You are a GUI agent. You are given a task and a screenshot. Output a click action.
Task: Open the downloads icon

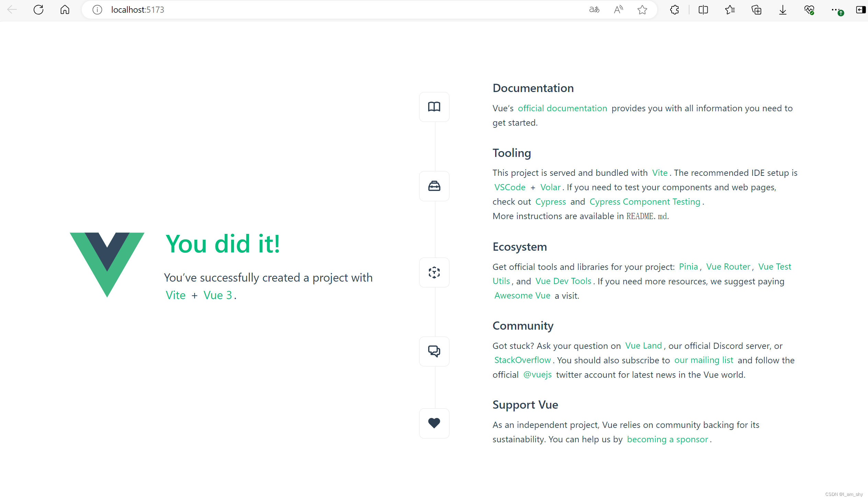pos(783,10)
